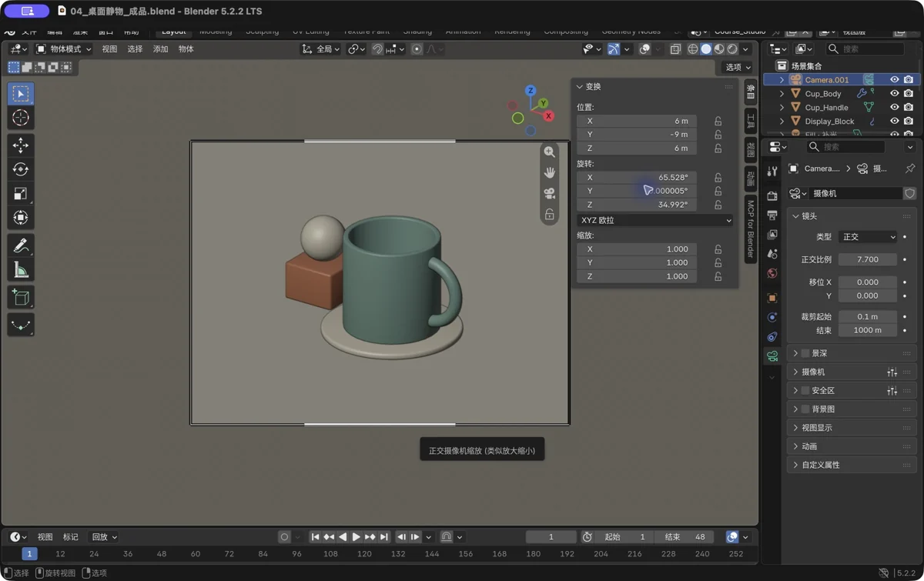Screen dimensions: 924x581
Task: Enable the 背景图 (Background Images) checkbox
Action: (x=805, y=409)
